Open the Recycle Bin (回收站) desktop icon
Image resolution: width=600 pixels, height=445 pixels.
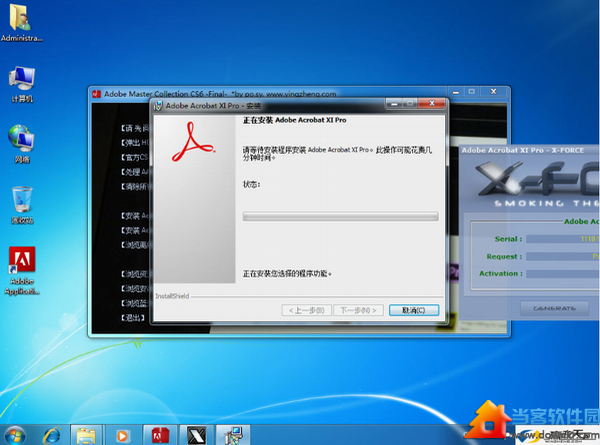tap(22, 205)
